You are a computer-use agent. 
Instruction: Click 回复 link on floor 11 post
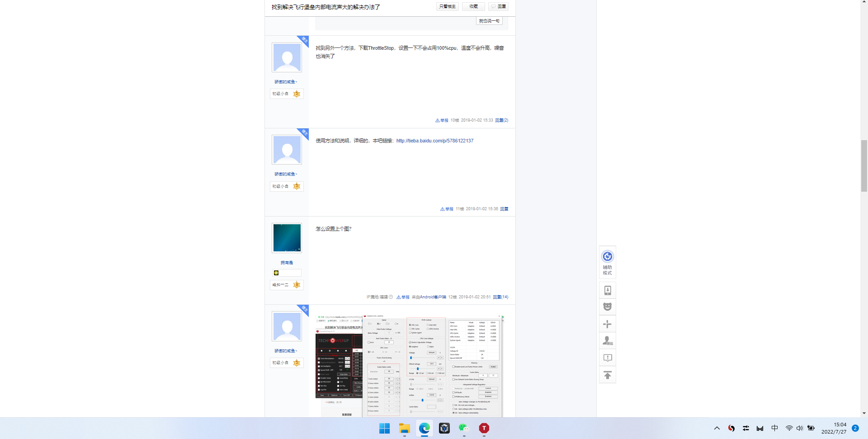(x=504, y=209)
